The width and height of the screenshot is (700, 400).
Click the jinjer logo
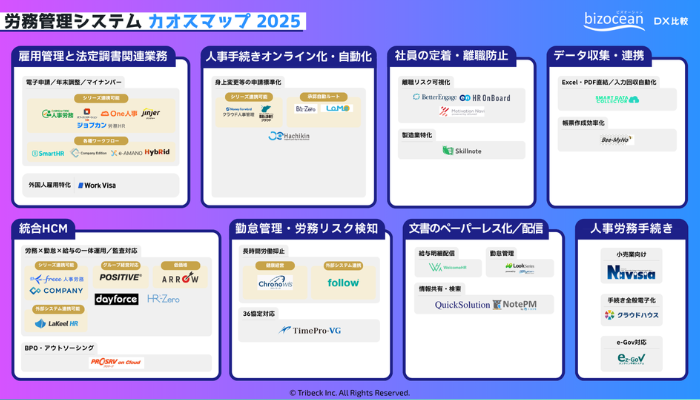tap(151, 113)
